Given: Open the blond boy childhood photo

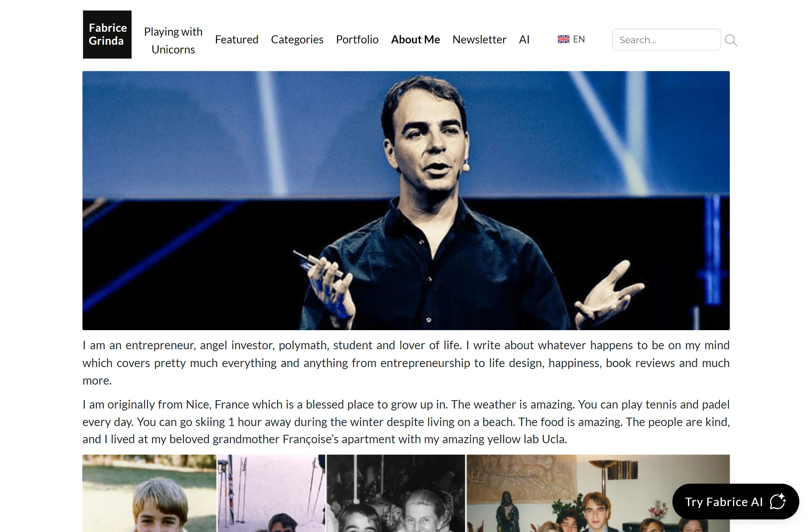Looking at the screenshot, I should 150,493.
